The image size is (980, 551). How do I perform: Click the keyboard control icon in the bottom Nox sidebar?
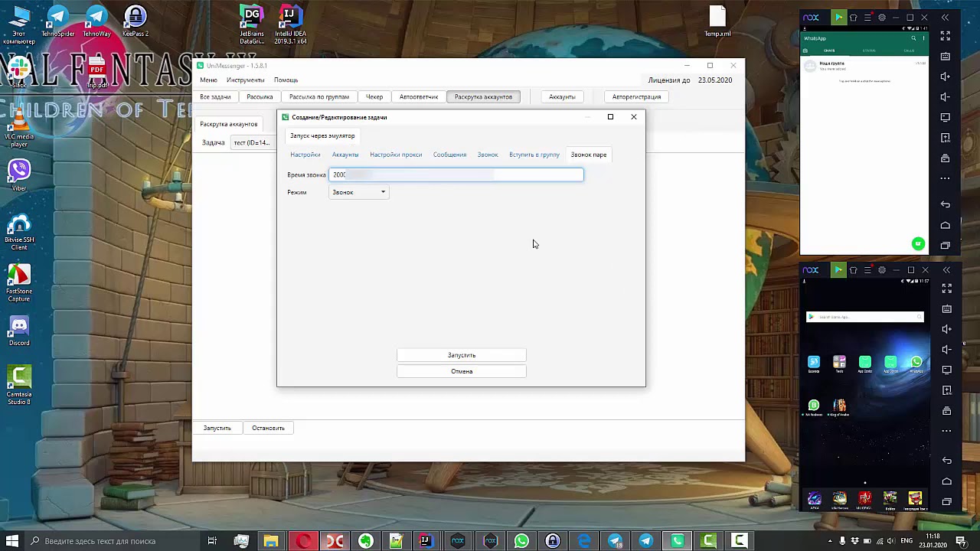pos(946,309)
